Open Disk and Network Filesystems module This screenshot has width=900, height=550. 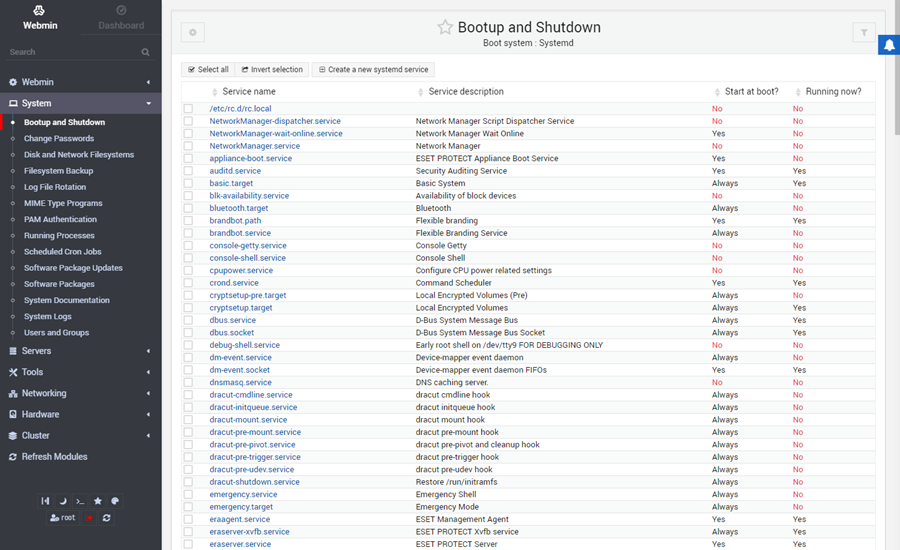79,154
